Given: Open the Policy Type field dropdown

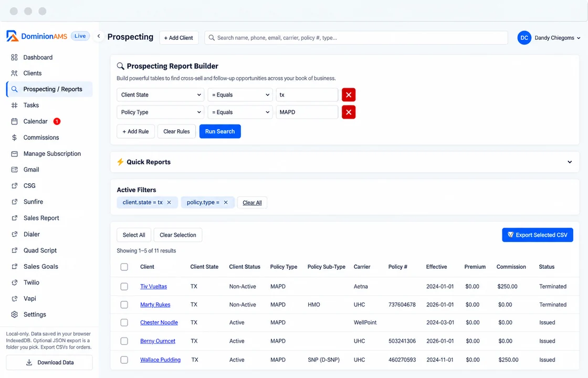Looking at the screenshot, I should tap(160, 112).
